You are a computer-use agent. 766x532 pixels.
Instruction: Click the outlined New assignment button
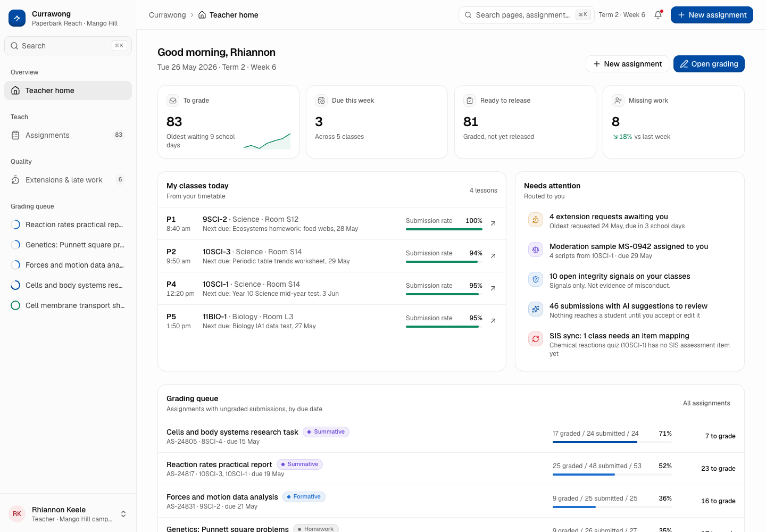627,64
